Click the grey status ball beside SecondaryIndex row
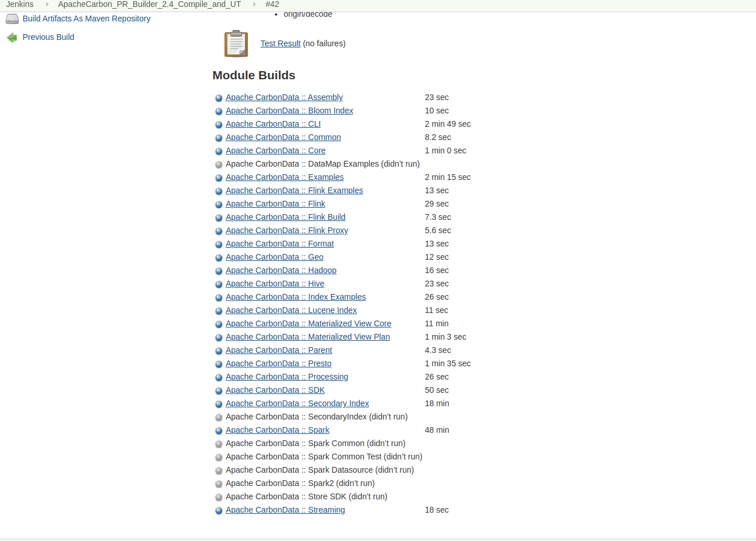Image resolution: width=756 pixels, height=541 pixels. (x=219, y=417)
